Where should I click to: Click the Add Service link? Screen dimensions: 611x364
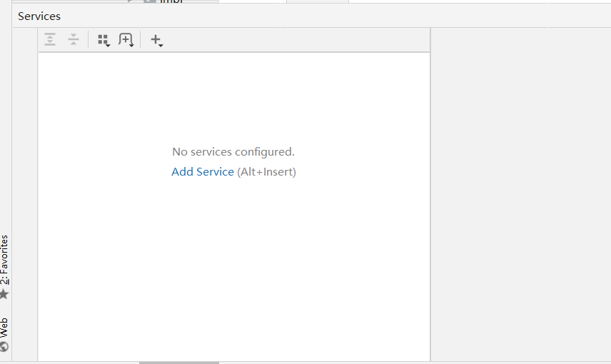point(203,172)
